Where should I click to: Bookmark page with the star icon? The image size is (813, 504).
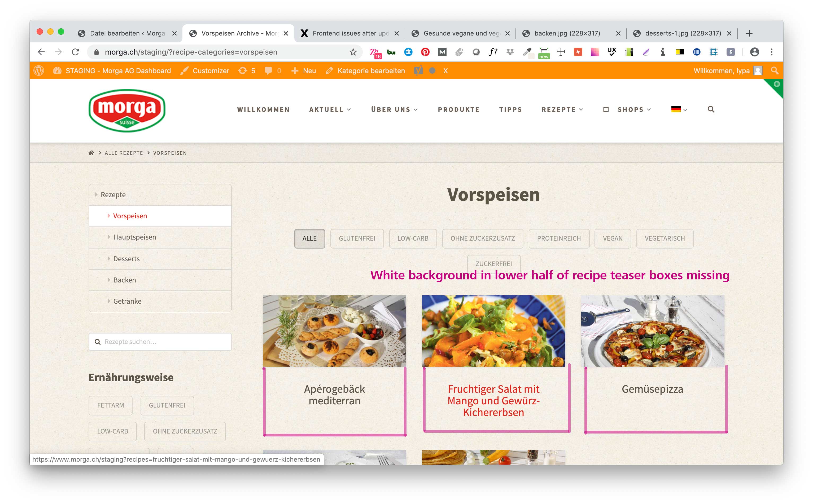[353, 52]
